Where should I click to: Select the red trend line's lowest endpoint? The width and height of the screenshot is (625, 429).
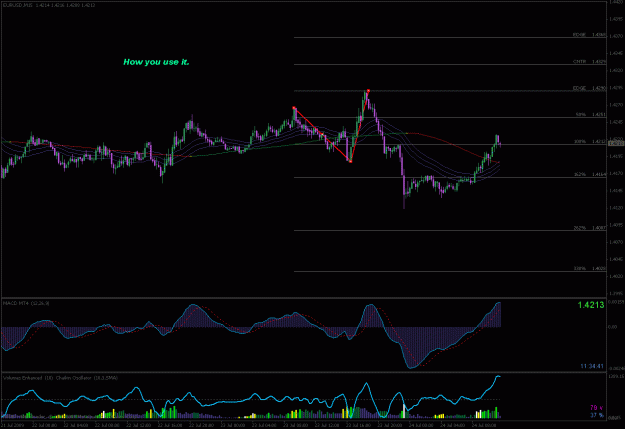[350, 161]
